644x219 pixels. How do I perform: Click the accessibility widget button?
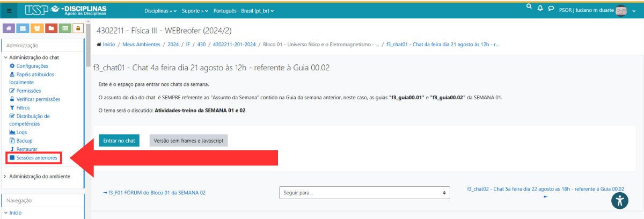tap(620, 200)
